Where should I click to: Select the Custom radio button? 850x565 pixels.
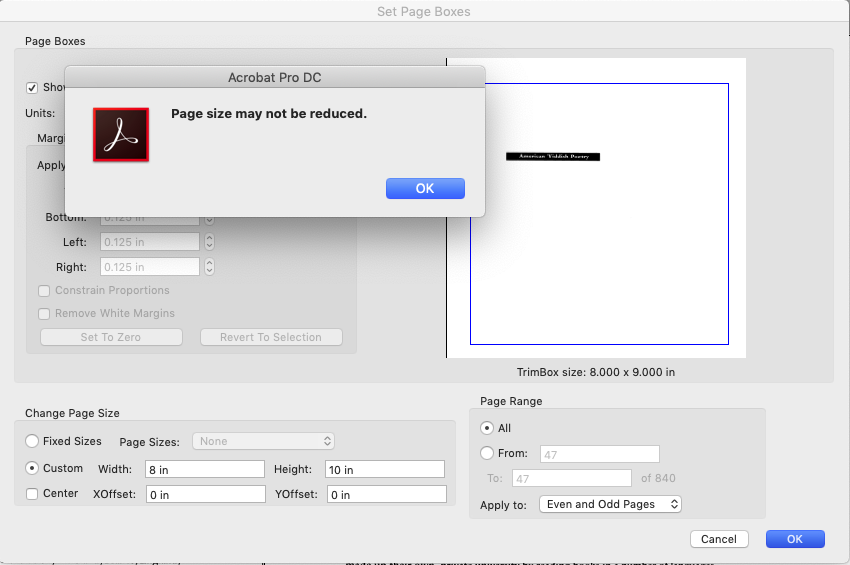(x=32, y=468)
